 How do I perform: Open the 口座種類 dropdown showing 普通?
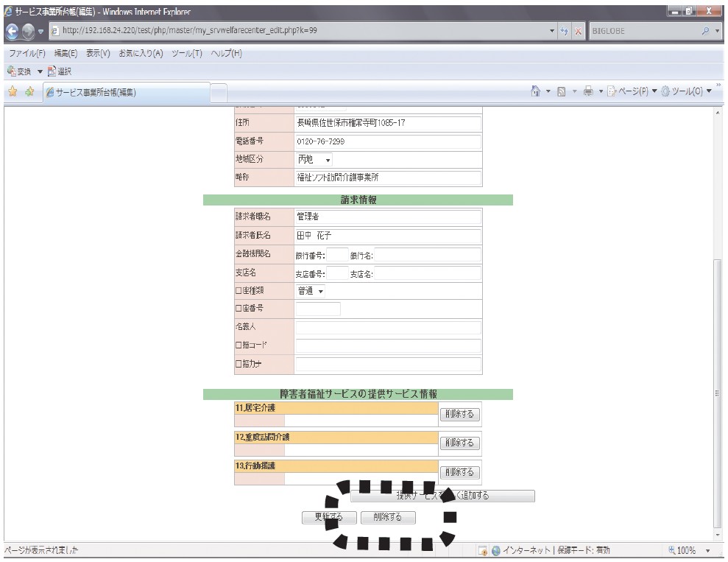pyautogui.click(x=310, y=291)
